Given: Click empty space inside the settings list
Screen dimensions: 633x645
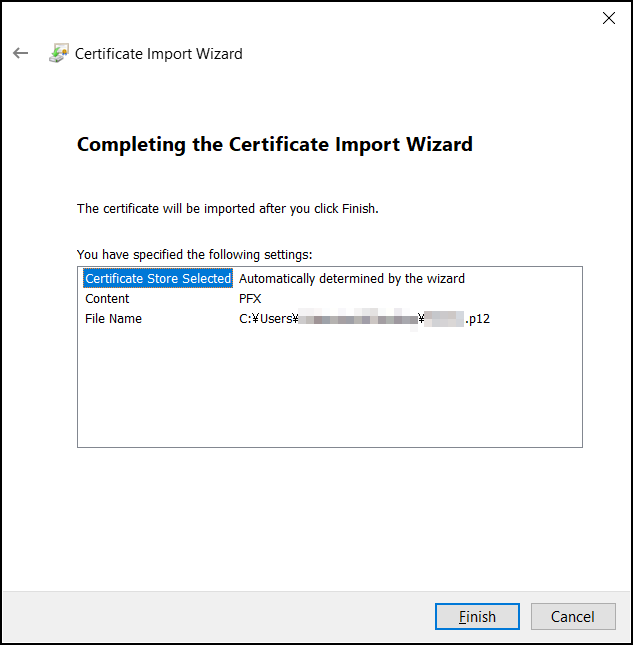Looking at the screenshot, I should 330,395.
